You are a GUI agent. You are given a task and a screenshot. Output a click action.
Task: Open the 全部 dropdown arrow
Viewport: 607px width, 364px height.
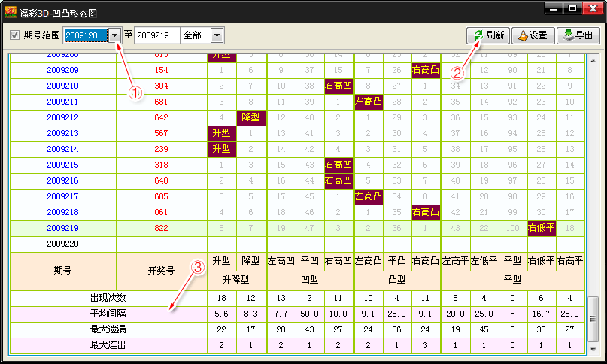pos(217,35)
